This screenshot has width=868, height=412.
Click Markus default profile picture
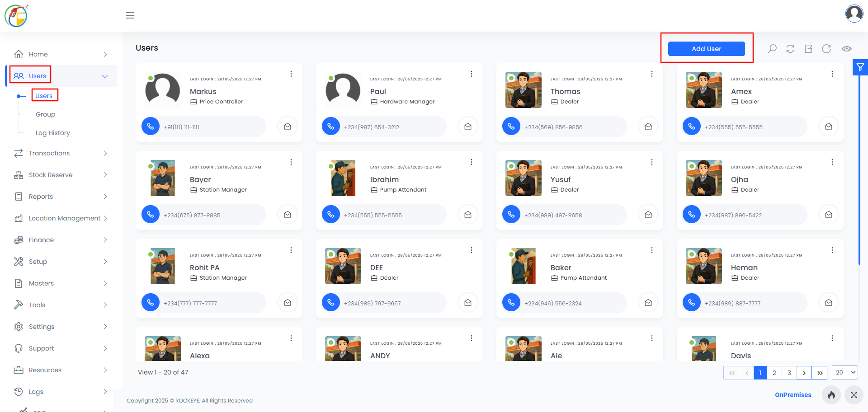[162, 90]
